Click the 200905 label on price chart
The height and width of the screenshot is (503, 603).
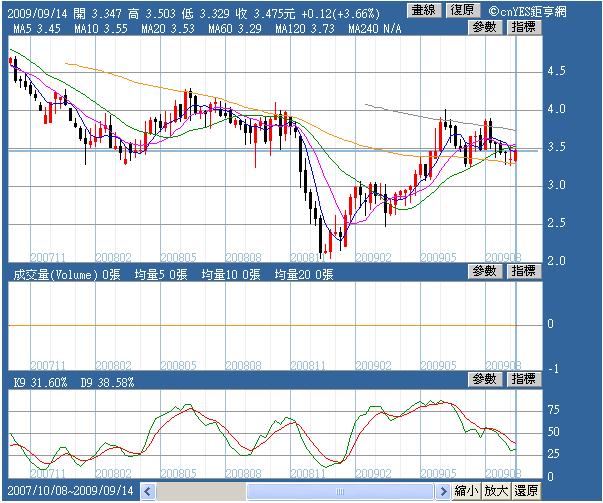(x=438, y=257)
